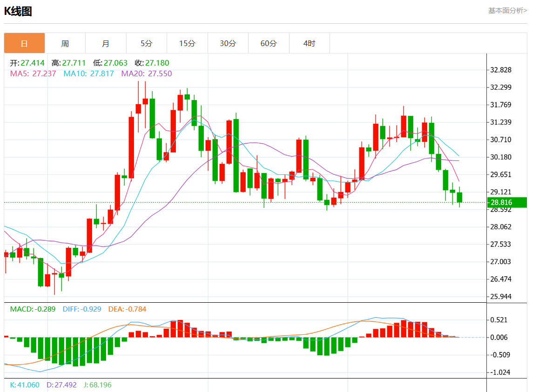Choose the 30分 interval tab
This screenshot has width=539, height=392.
point(228,43)
